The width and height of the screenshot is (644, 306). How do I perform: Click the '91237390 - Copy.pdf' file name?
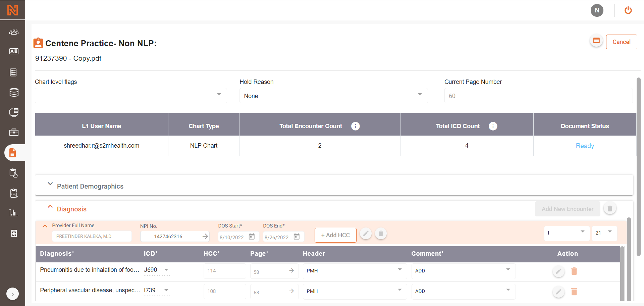(68, 58)
